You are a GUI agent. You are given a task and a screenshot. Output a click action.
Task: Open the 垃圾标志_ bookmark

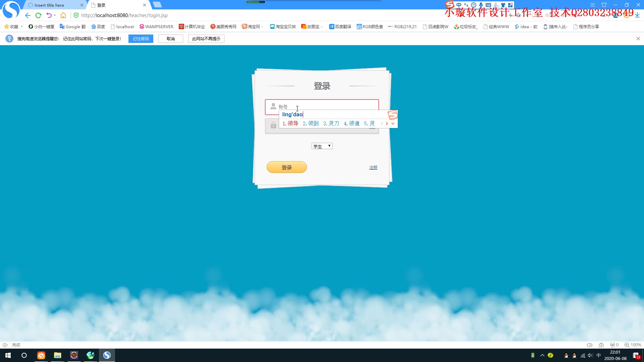pos(466,26)
